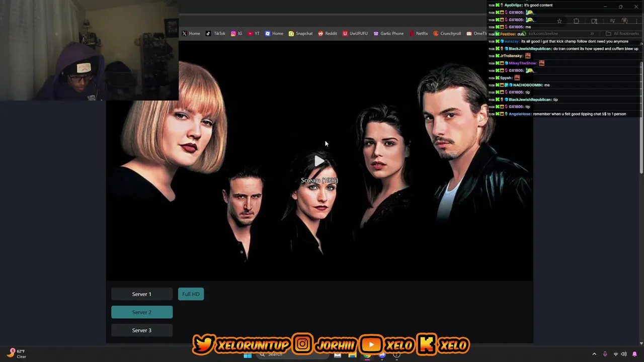Open the YT YouTube bookmark

[x=254, y=34]
